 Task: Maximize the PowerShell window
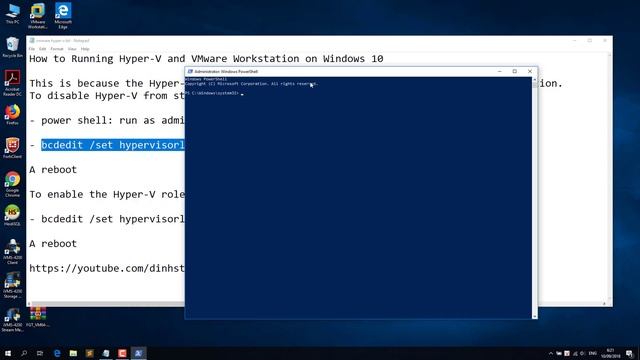(515, 71)
